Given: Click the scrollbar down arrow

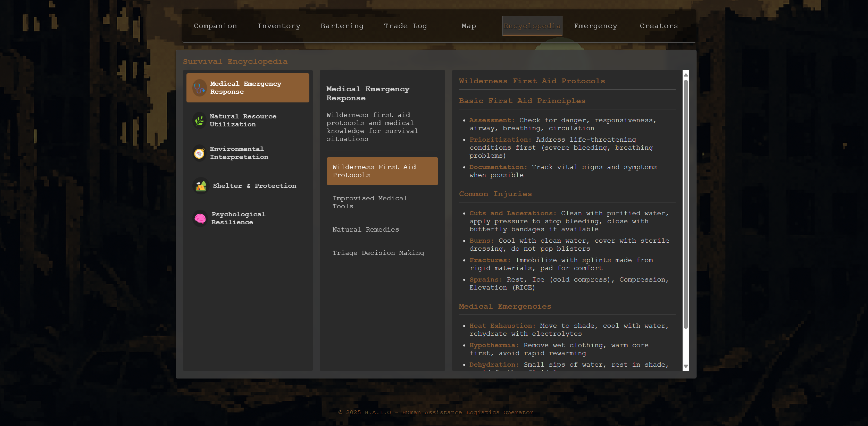Looking at the screenshot, I should 686,366.
